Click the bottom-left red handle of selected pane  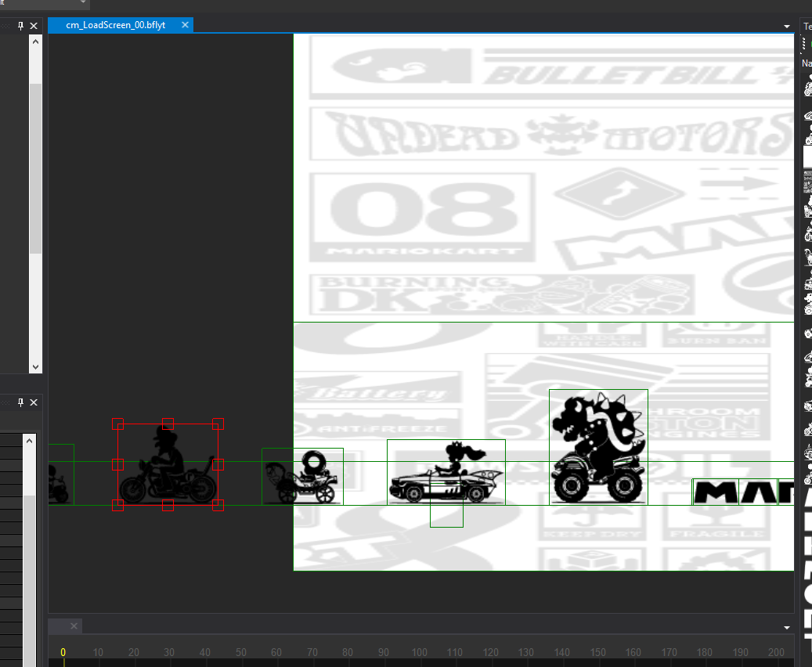(x=118, y=505)
